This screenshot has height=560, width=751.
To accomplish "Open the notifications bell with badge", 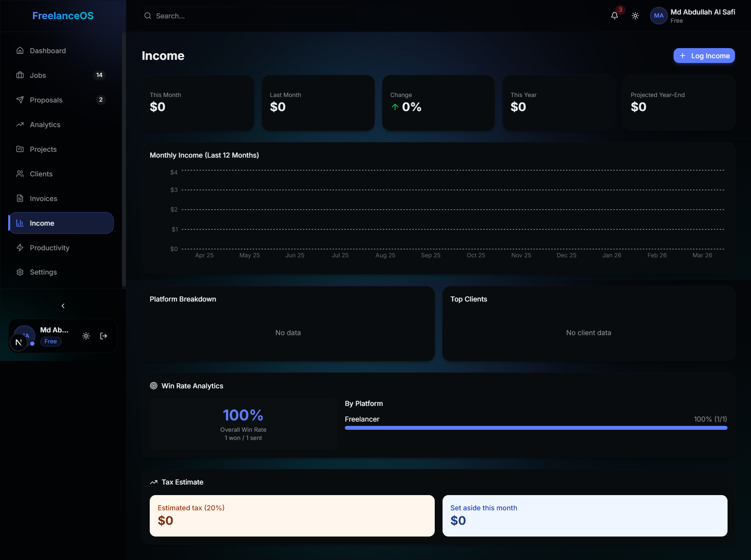I will point(615,16).
